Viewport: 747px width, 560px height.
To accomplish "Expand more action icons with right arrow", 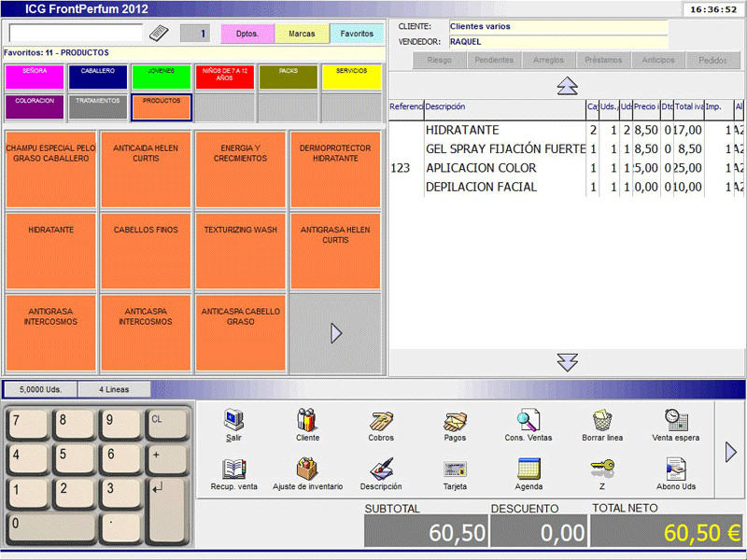I will coord(730,452).
